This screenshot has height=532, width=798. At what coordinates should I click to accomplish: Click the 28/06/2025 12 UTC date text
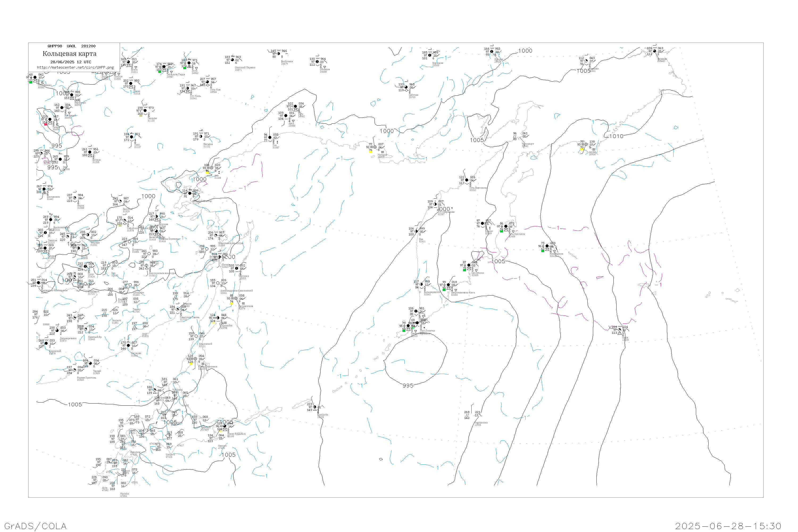coord(70,62)
